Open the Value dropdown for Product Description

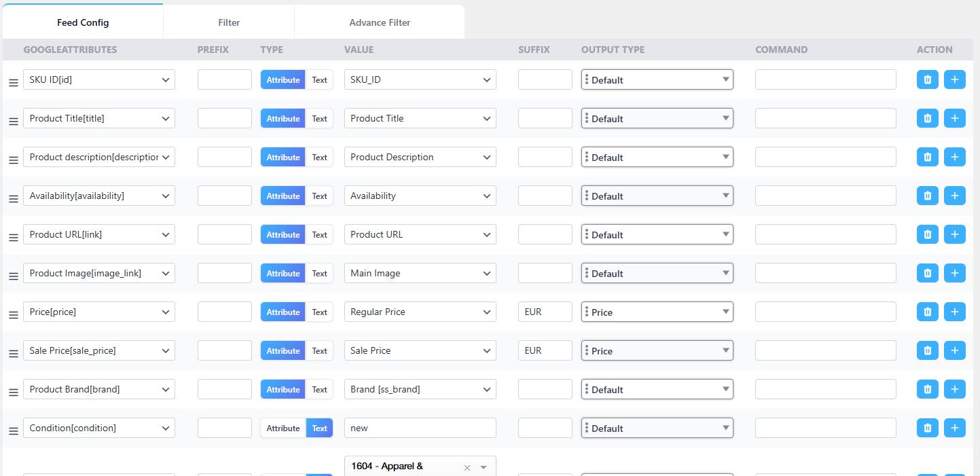[420, 156]
